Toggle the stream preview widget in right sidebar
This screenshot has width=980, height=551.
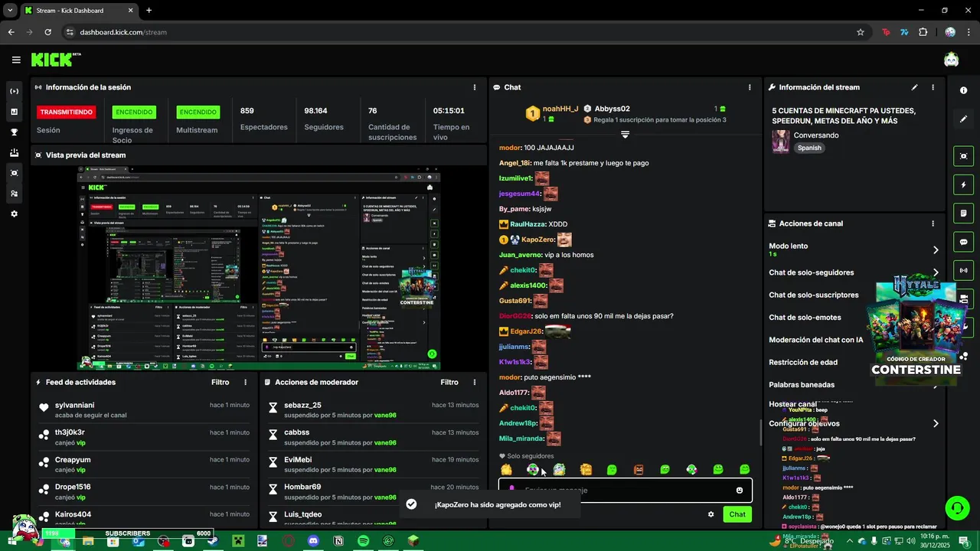point(963,156)
